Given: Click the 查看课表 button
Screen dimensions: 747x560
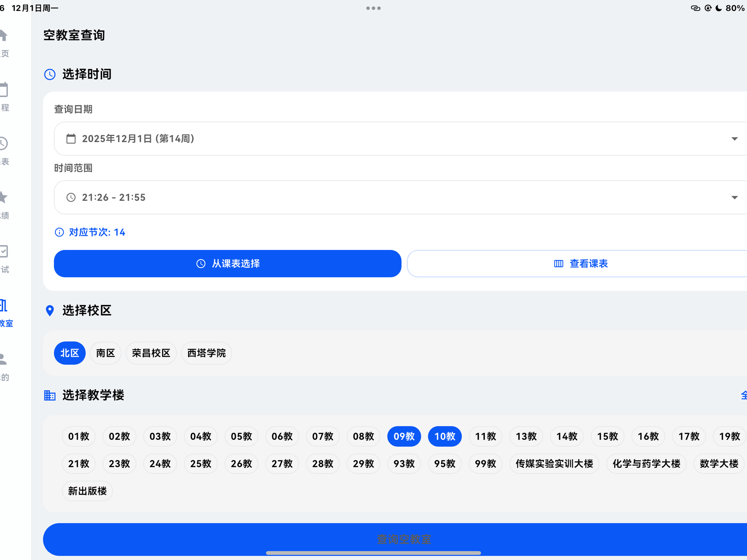Looking at the screenshot, I should point(577,264).
